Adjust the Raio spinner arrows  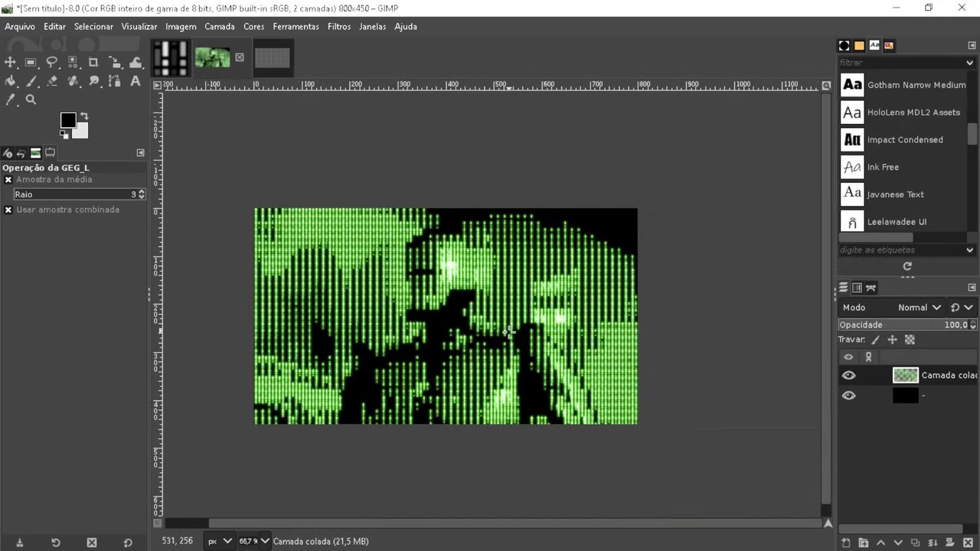click(x=142, y=194)
